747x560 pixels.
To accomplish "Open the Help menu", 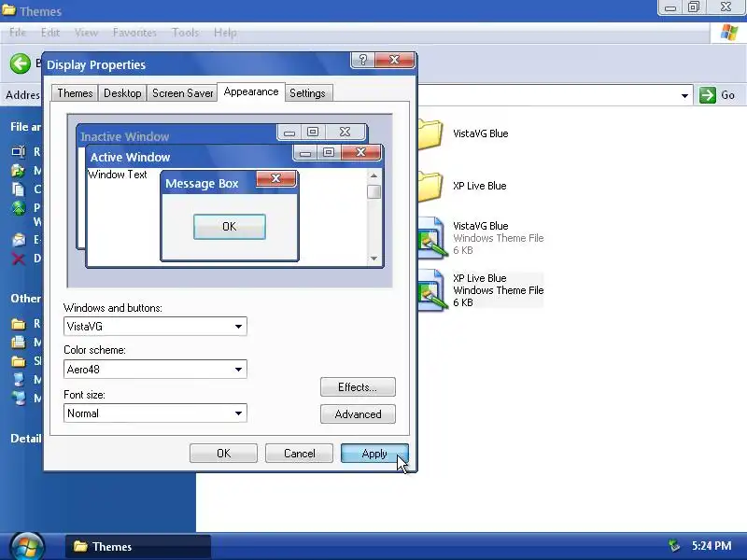I will pyautogui.click(x=225, y=33).
